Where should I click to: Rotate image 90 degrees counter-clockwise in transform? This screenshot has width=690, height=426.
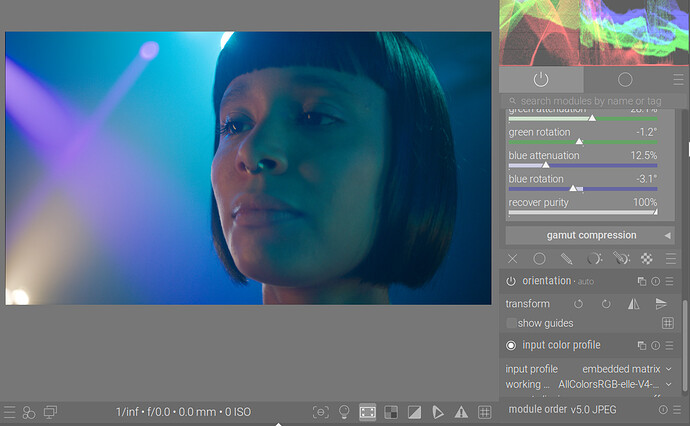[579, 304]
